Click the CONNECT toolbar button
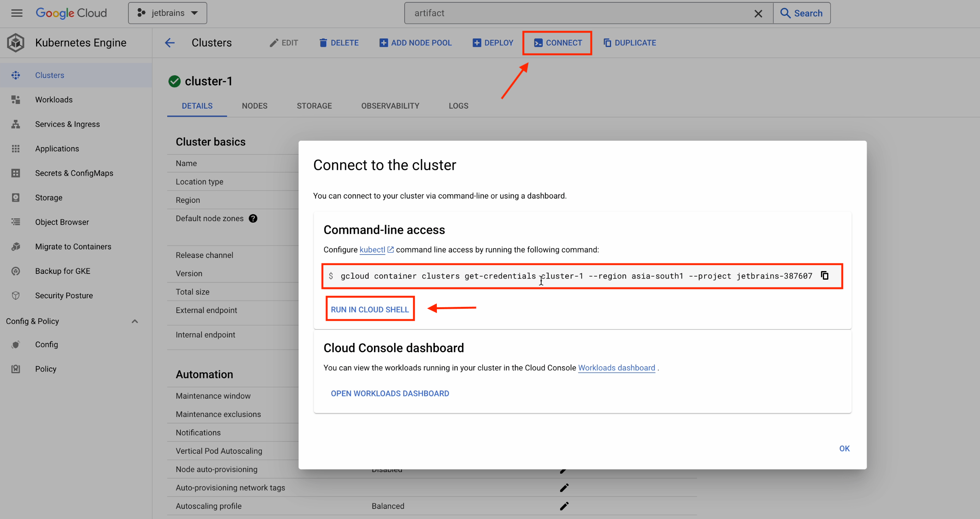This screenshot has height=519, width=980. (x=558, y=43)
